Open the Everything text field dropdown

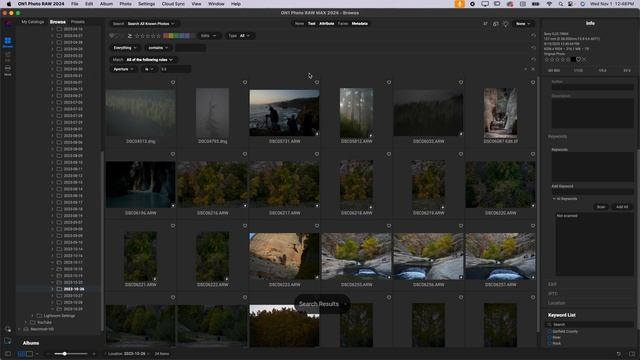pyautogui.click(x=125, y=48)
